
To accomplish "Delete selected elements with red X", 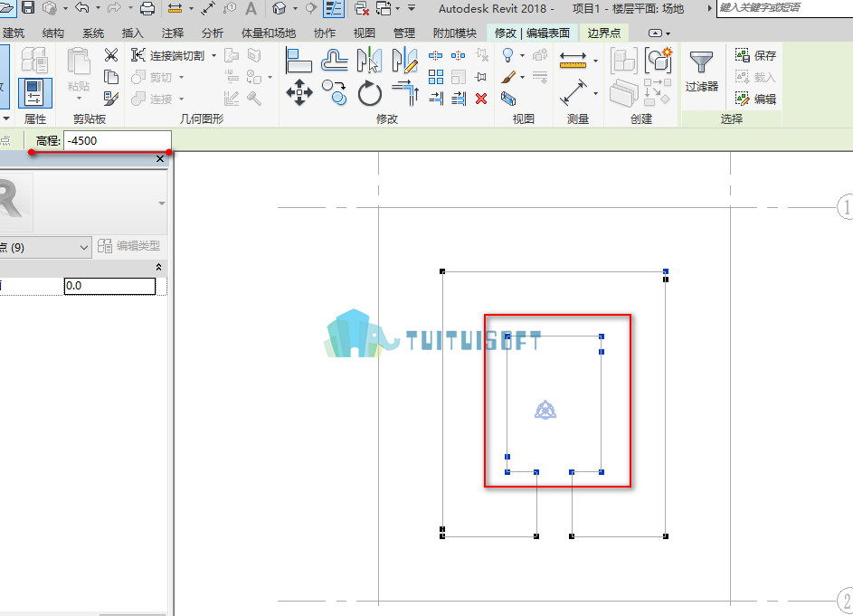I will [481, 99].
